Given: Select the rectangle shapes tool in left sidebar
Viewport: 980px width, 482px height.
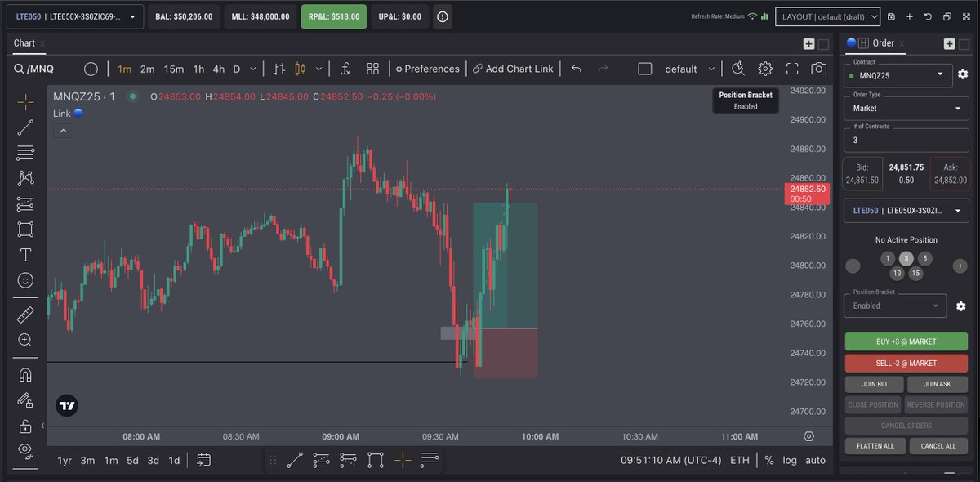Looking at the screenshot, I should [x=25, y=229].
